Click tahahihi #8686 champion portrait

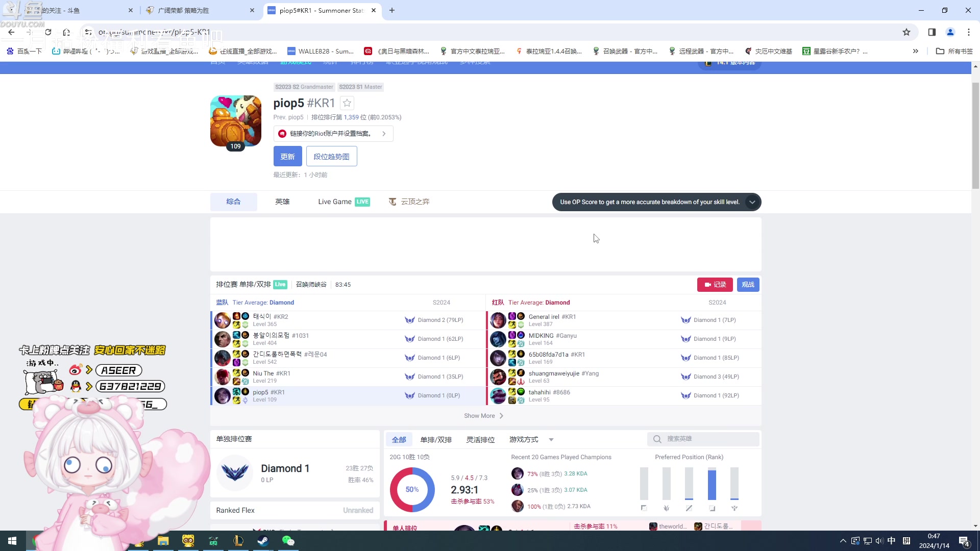coord(498,396)
